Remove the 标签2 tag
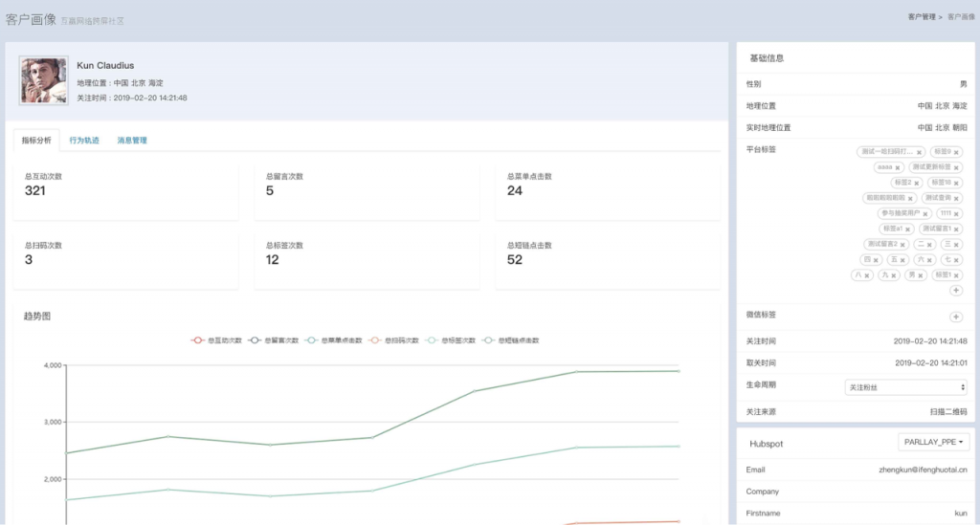Screen dimensions: 980x525 (x=918, y=183)
